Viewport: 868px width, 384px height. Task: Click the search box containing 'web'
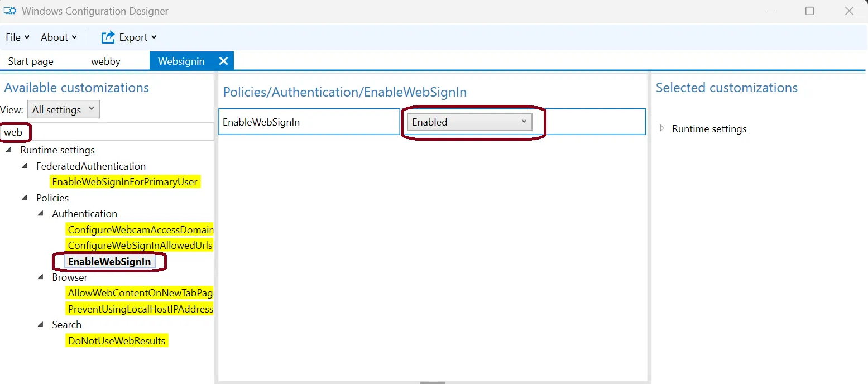[107, 132]
